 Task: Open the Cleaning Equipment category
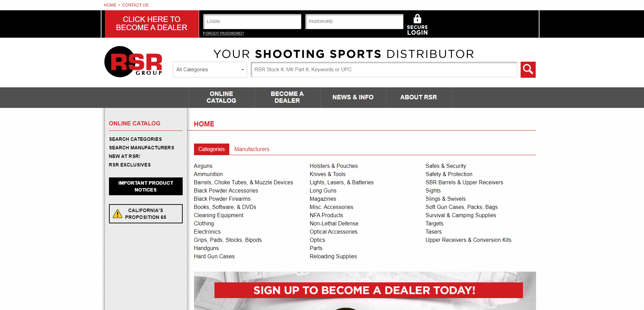click(219, 215)
